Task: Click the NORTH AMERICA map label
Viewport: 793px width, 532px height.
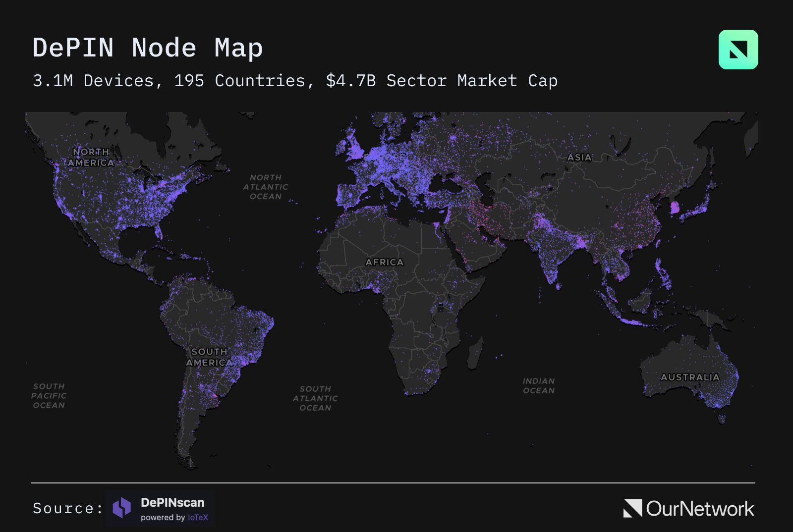Action: click(x=91, y=157)
